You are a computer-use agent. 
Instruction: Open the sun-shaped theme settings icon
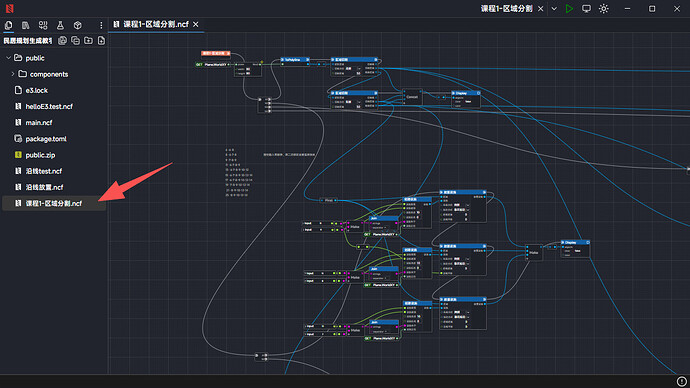[x=604, y=8]
